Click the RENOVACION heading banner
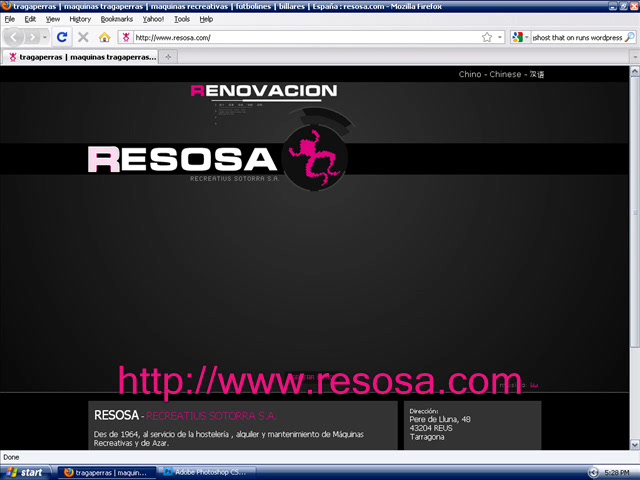 [x=264, y=91]
